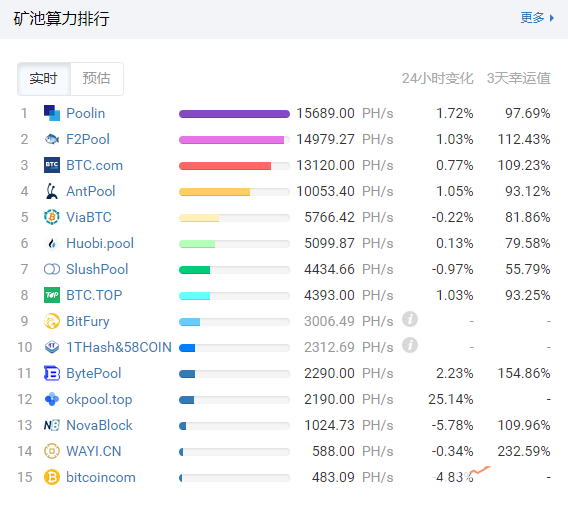Open the BTC.TOP link
The height and width of the screenshot is (505, 568).
click(94, 295)
